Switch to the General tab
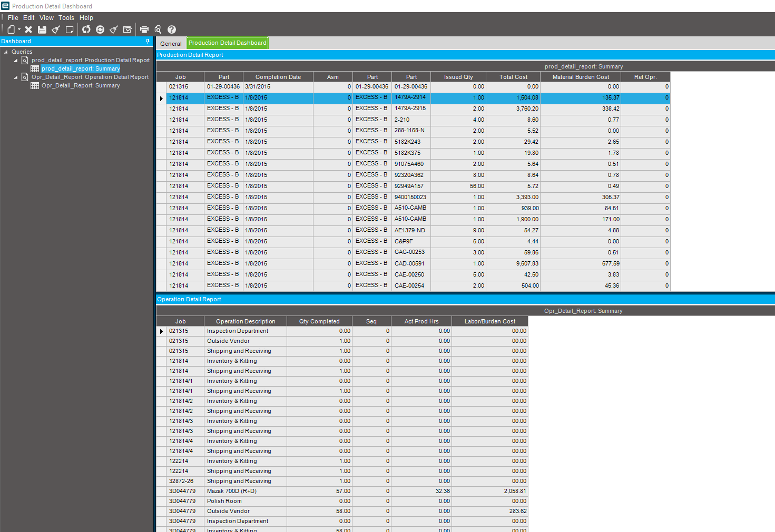 click(x=171, y=44)
